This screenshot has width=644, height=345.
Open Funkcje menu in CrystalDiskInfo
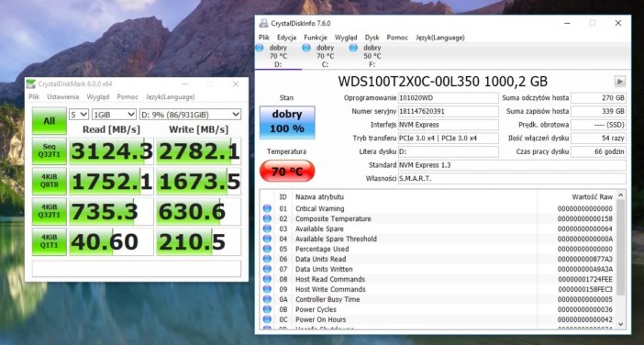pyautogui.click(x=316, y=38)
